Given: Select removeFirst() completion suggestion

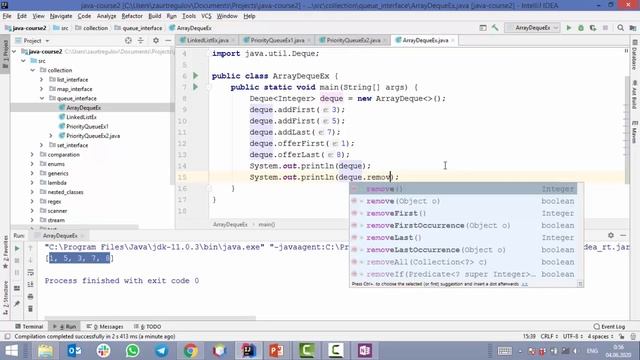Looking at the screenshot, I should 464,213.
